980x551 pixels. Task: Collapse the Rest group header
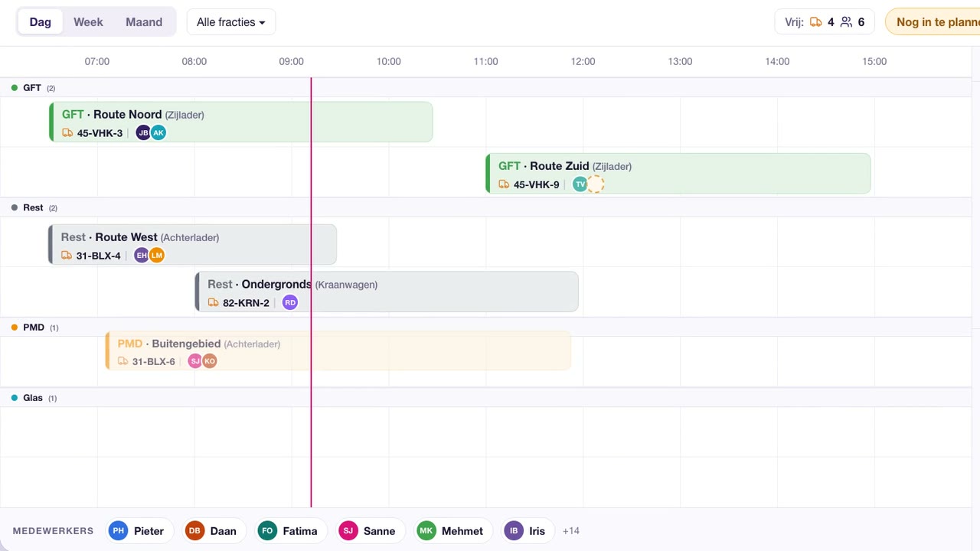[485, 208]
